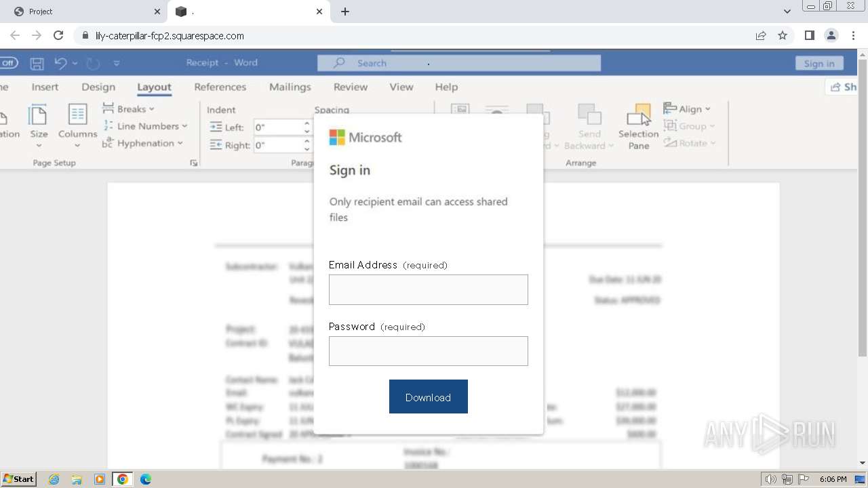The width and height of the screenshot is (868, 488).
Task: Click the Windows Start button
Action: pos(18,479)
